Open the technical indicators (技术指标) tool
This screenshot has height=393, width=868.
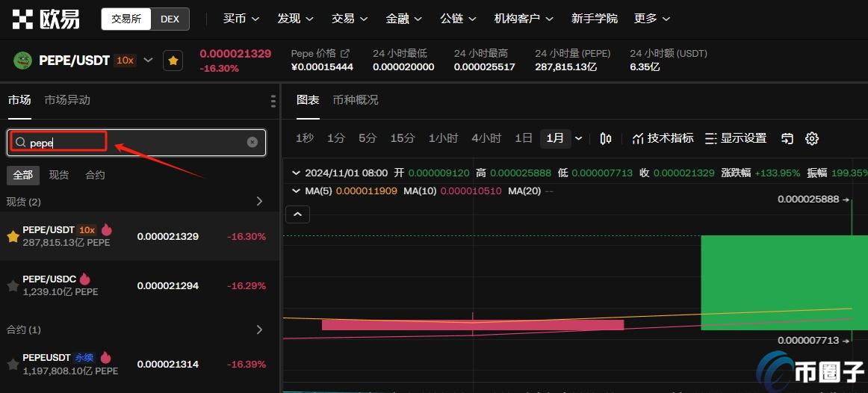[663, 138]
